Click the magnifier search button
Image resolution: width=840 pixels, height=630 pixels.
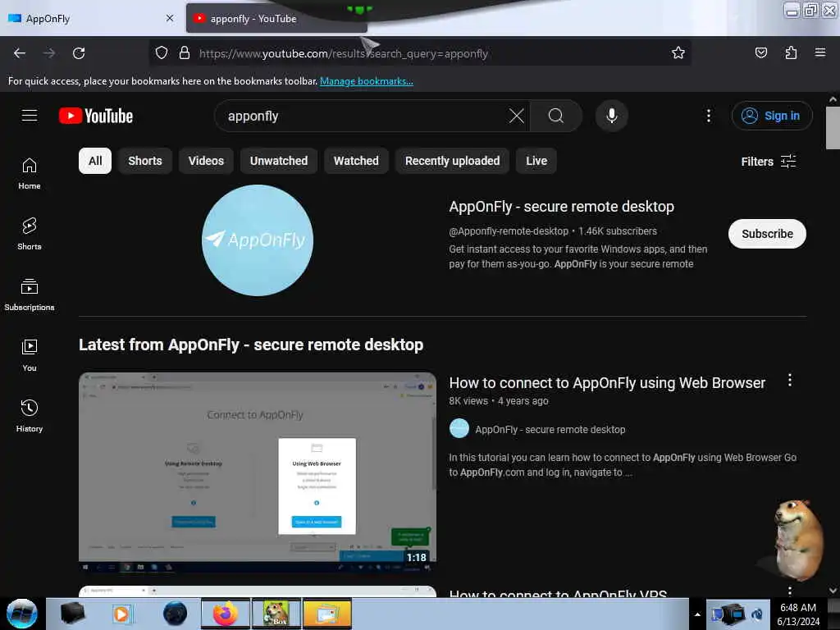[556, 116]
